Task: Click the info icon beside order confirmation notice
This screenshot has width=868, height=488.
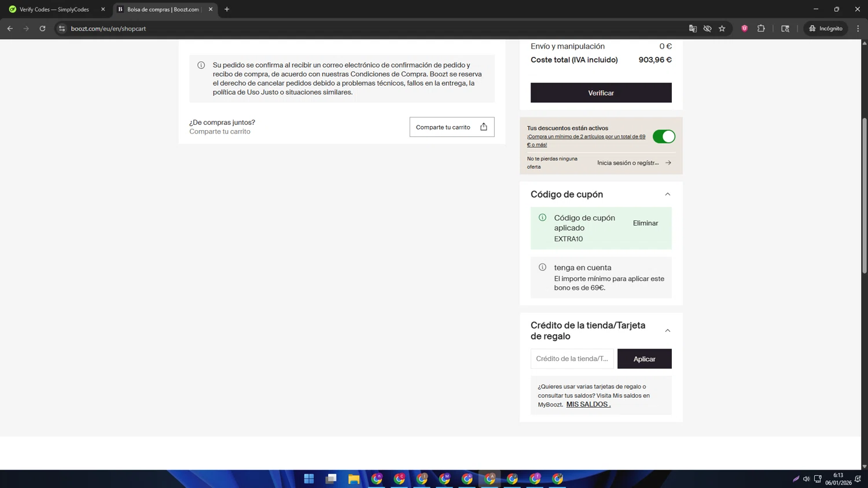Action: [201, 65]
